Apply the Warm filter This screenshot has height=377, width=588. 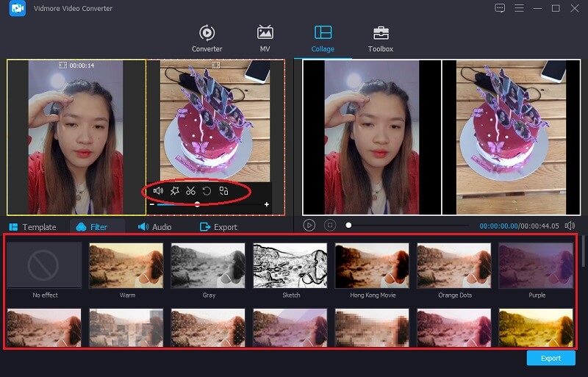click(126, 265)
